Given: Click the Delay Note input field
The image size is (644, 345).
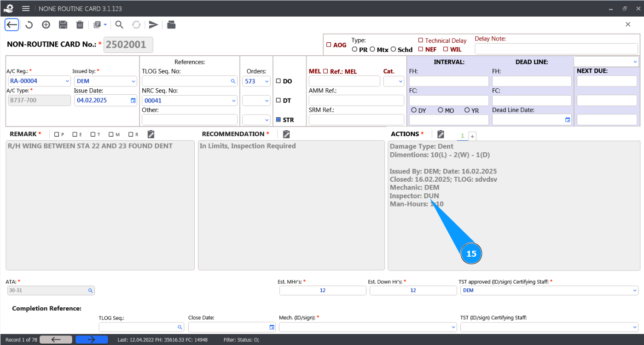Looking at the screenshot, I should coord(556,49).
